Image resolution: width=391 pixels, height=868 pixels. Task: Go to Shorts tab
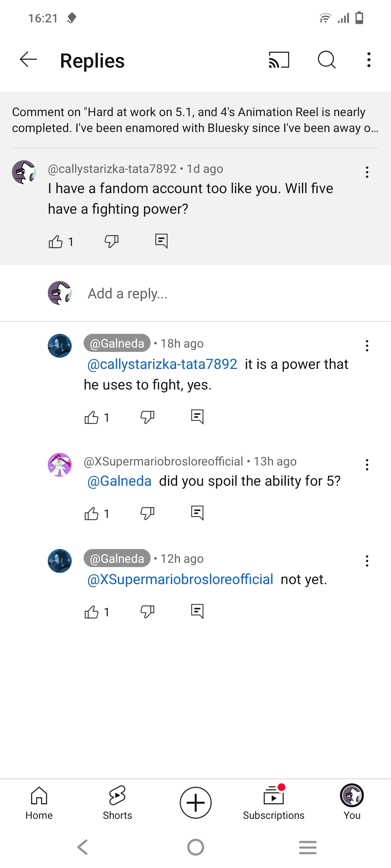click(x=117, y=803)
